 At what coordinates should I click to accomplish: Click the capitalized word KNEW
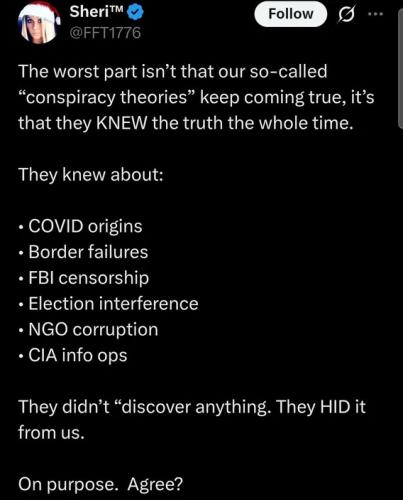click(x=121, y=123)
